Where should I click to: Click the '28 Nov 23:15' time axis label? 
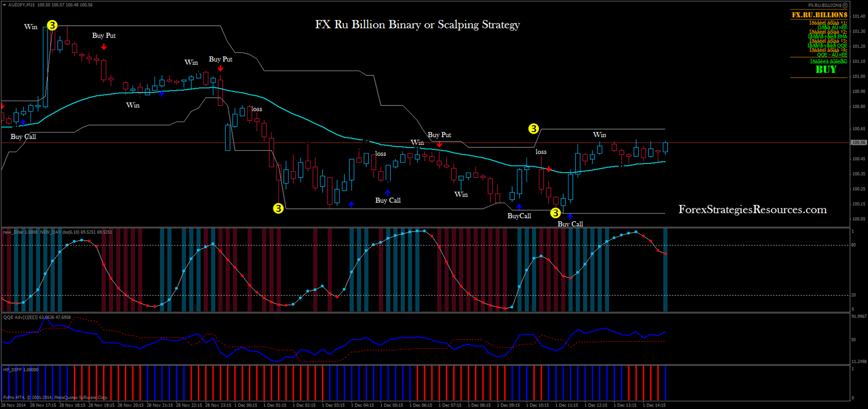tap(218, 405)
